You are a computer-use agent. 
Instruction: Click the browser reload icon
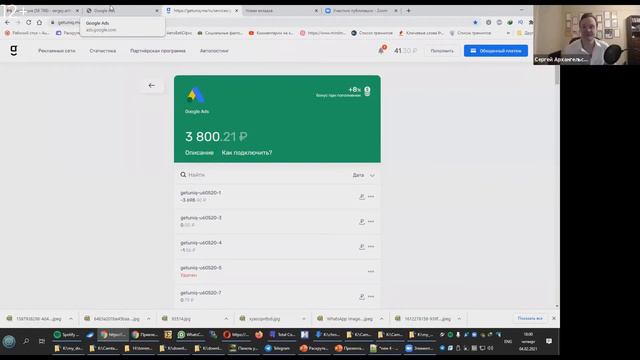pyautogui.click(x=29, y=22)
